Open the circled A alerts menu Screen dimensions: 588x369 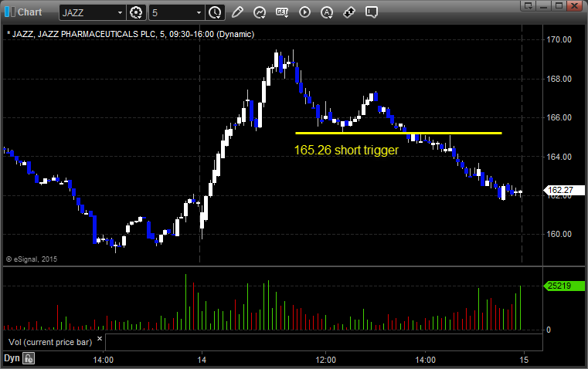(327, 12)
